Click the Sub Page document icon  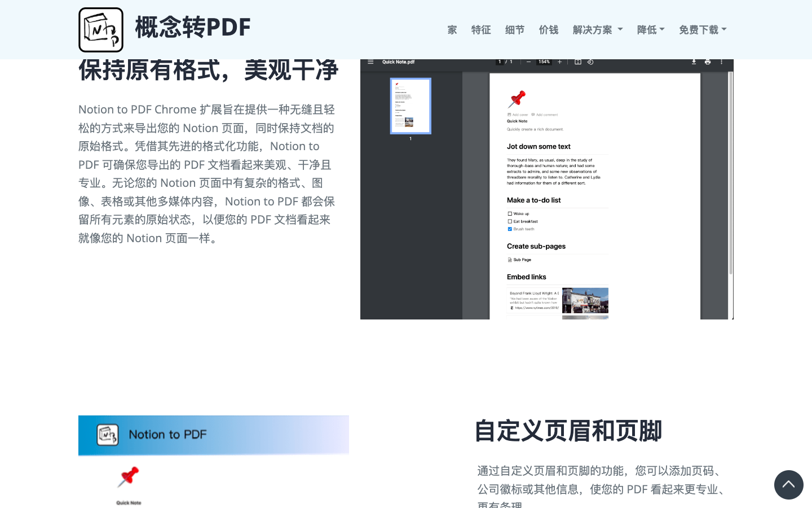click(x=510, y=260)
